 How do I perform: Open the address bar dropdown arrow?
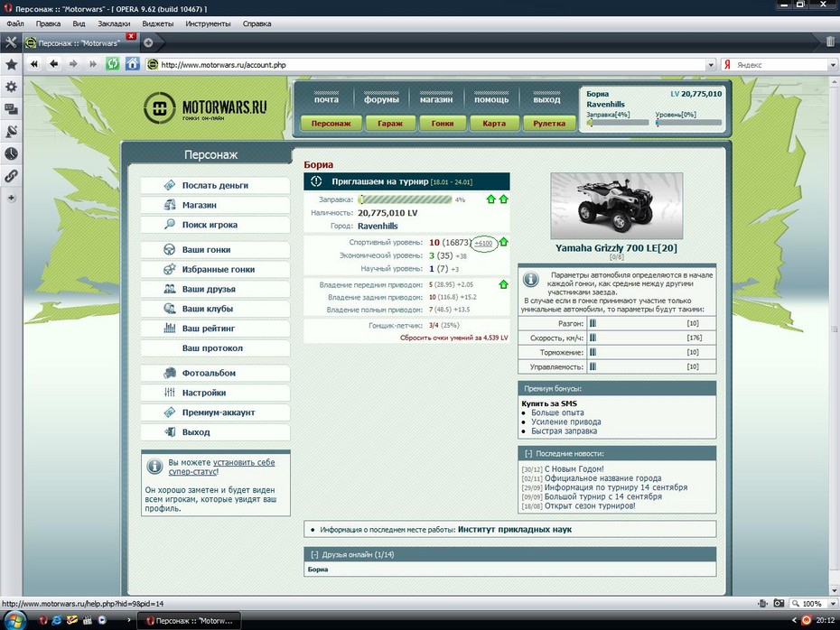pyautogui.click(x=710, y=65)
